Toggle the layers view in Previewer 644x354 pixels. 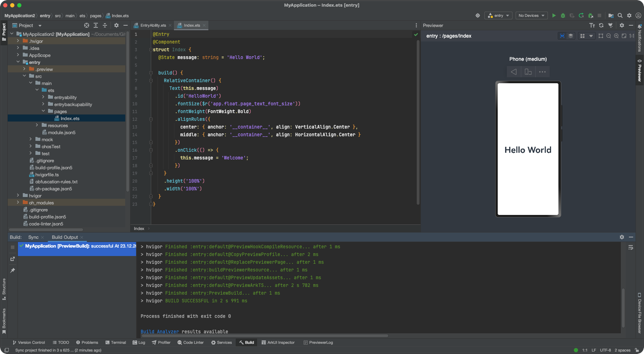click(571, 36)
